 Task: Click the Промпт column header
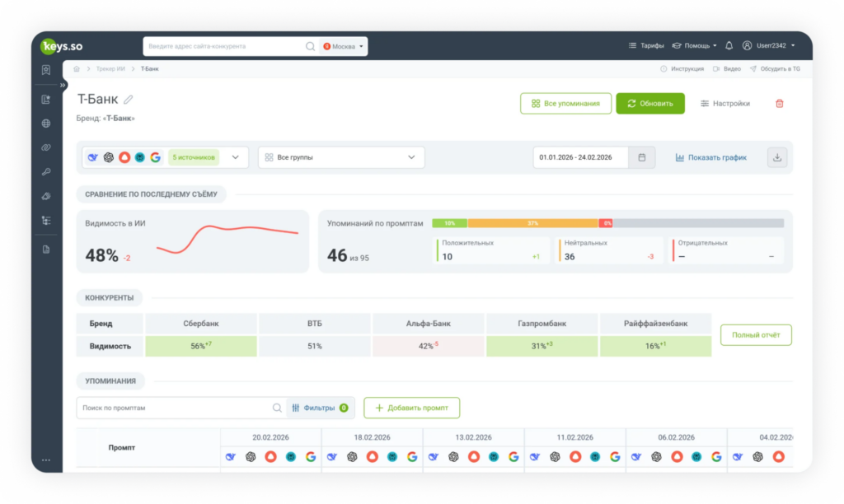point(122,447)
